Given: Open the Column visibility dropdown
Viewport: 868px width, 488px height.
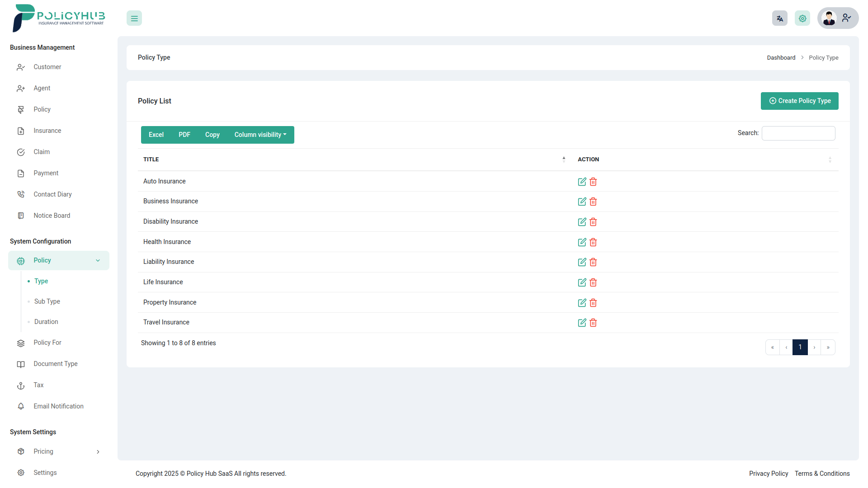Looking at the screenshot, I should tap(260, 135).
